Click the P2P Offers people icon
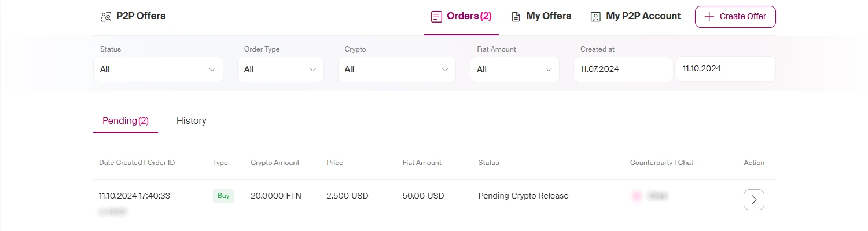 coord(105,17)
